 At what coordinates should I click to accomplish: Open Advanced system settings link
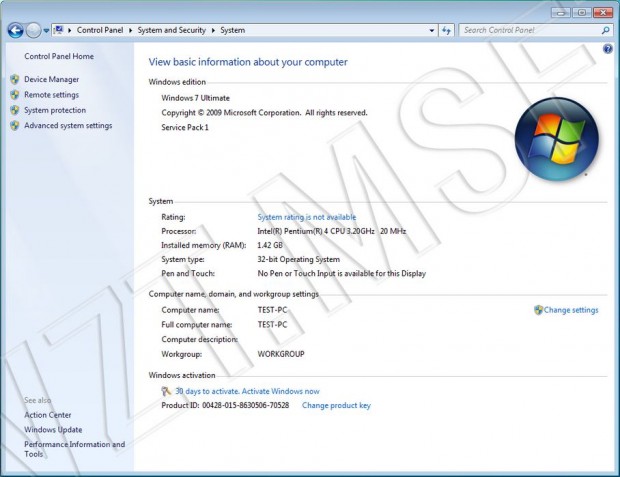click(68, 125)
